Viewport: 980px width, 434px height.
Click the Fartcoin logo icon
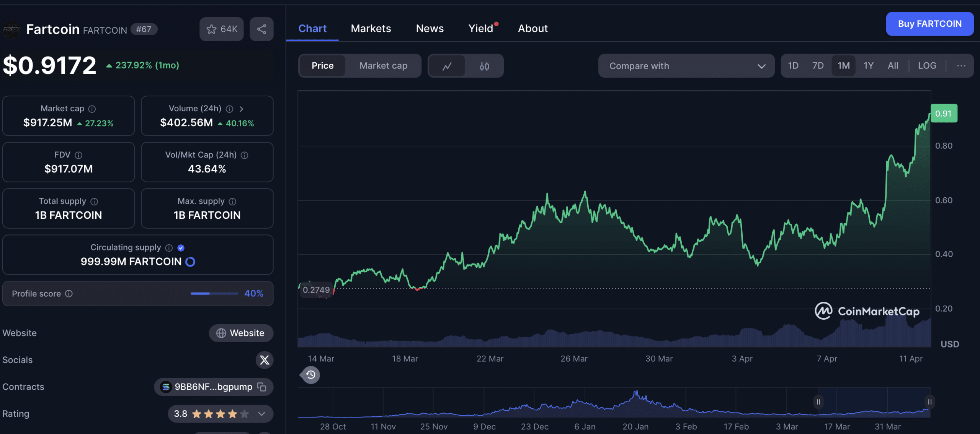[11, 29]
